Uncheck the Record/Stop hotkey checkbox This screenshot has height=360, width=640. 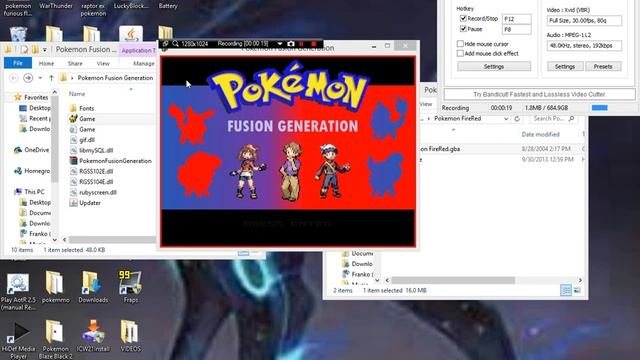[463, 18]
